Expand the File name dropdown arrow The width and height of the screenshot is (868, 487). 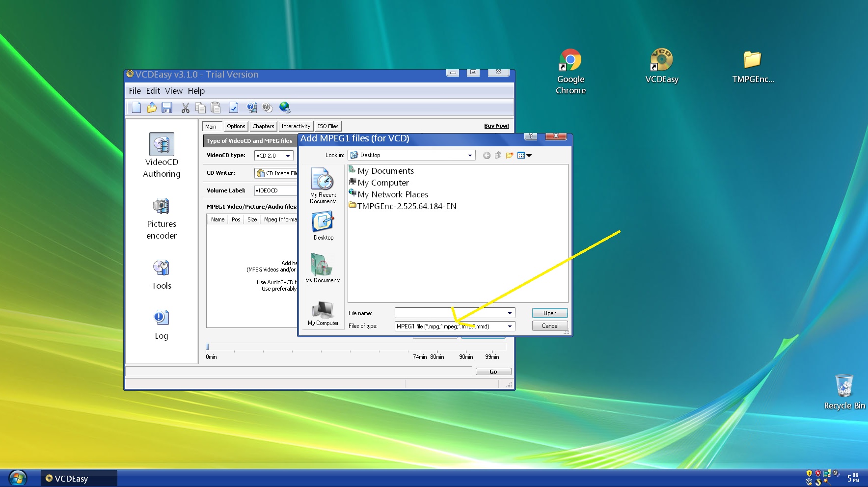pyautogui.click(x=510, y=313)
